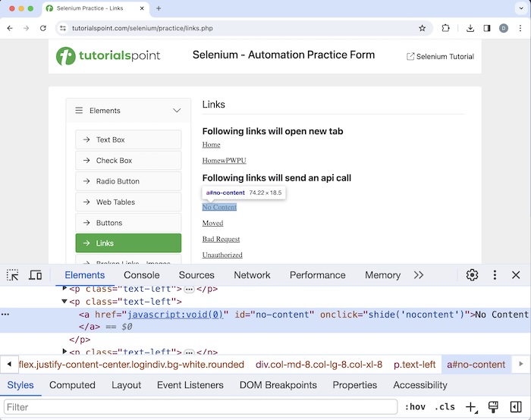Collapse the Elements sidebar section chevron
The height and width of the screenshot is (420, 531).
tap(177, 111)
